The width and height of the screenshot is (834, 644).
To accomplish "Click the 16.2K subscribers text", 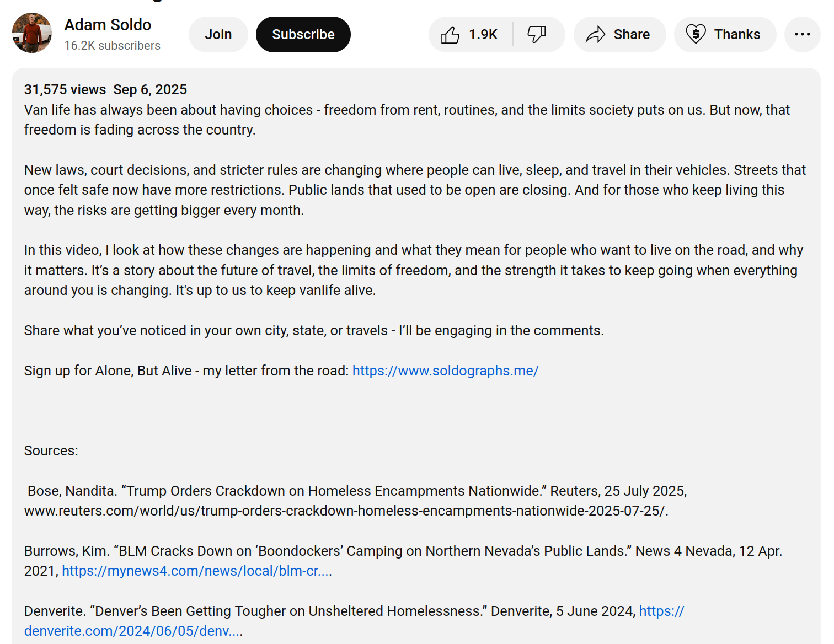I will (x=113, y=46).
